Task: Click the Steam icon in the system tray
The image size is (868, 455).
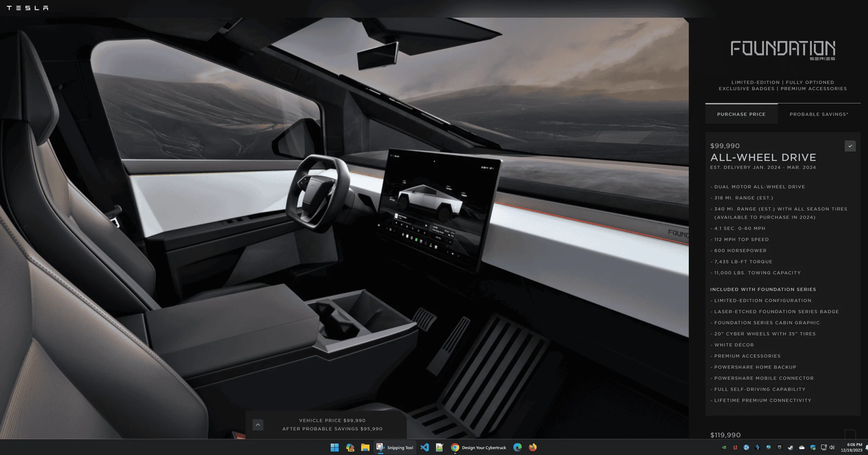Action: (x=791, y=448)
